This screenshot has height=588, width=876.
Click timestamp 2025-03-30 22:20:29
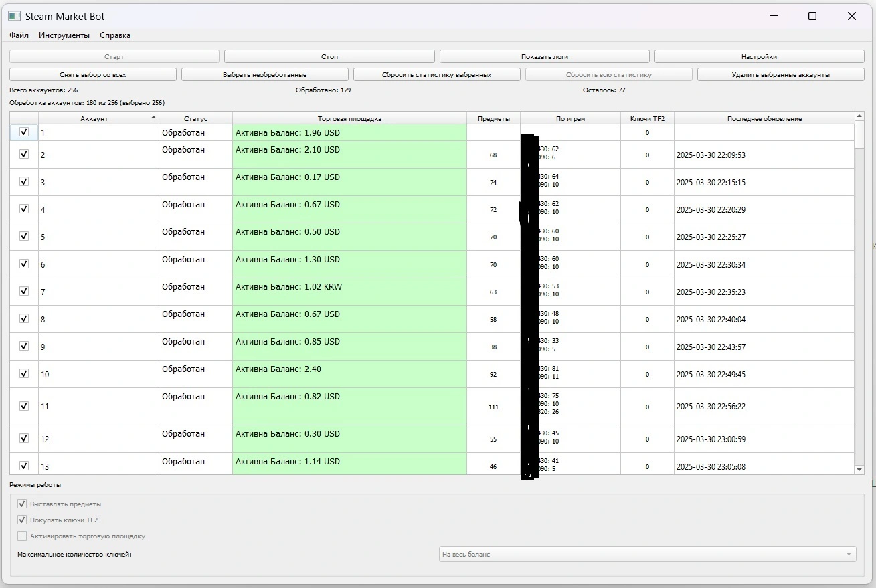[x=711, y=210]
